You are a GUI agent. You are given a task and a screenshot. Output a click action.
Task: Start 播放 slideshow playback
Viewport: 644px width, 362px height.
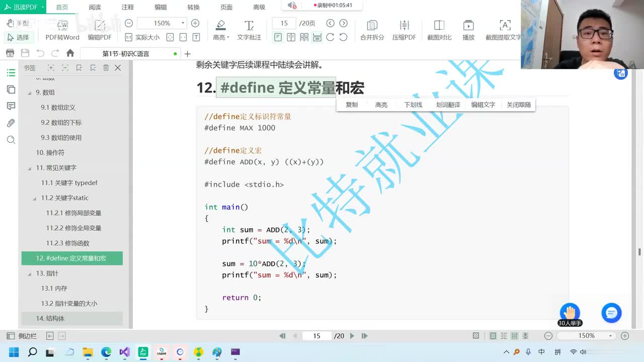[x=468, y=30]
